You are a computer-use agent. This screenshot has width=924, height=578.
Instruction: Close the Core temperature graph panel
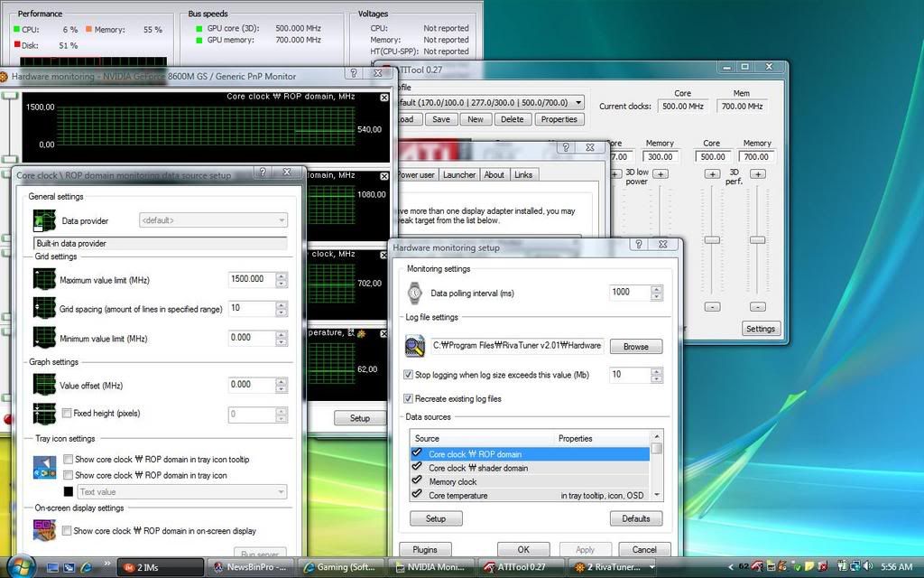click(384, 334)
